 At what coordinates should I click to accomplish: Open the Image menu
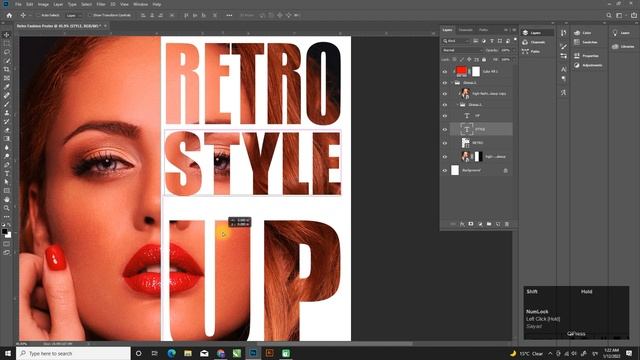43,4
